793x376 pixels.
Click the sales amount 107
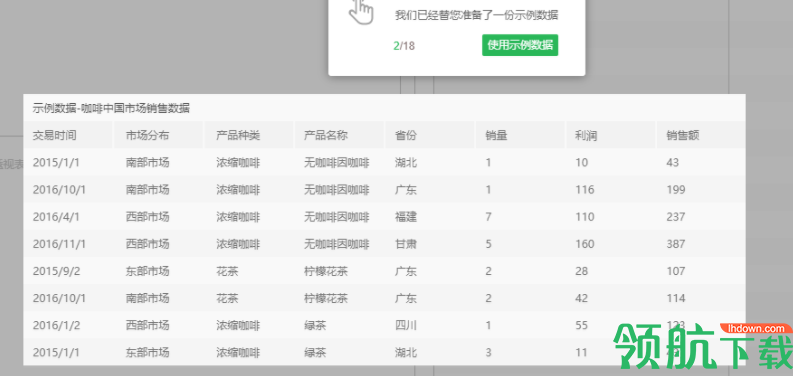point(676,271)
